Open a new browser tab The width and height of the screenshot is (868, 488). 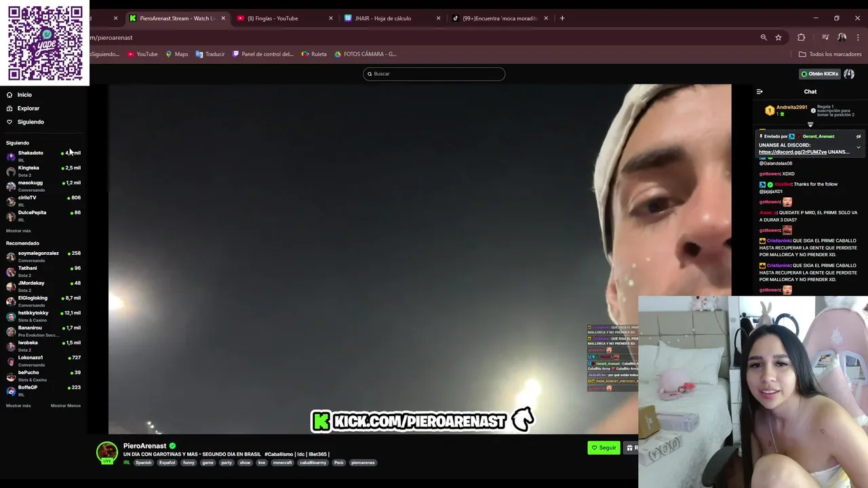pos(562,18)
